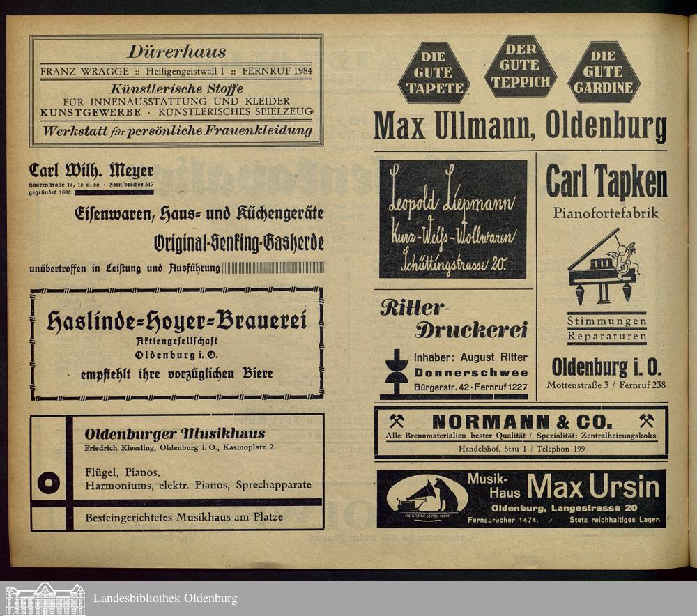Click the "Die Gute Gardine" hexagon badge

tap(604, 72)
